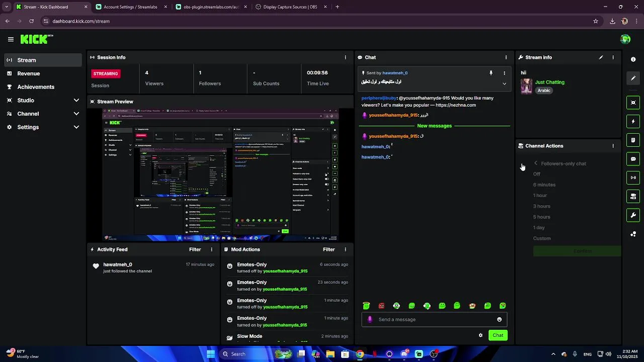Screen dimensions: 644x362
Task: Open Activity Feed three-dot menu
Action: [x=211, y=249]
